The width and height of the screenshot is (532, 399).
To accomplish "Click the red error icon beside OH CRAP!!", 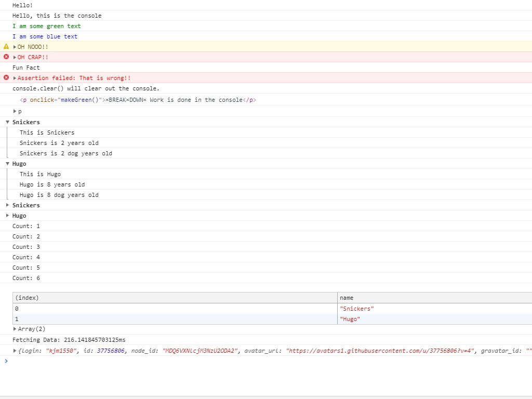I will tap(6, 57).
